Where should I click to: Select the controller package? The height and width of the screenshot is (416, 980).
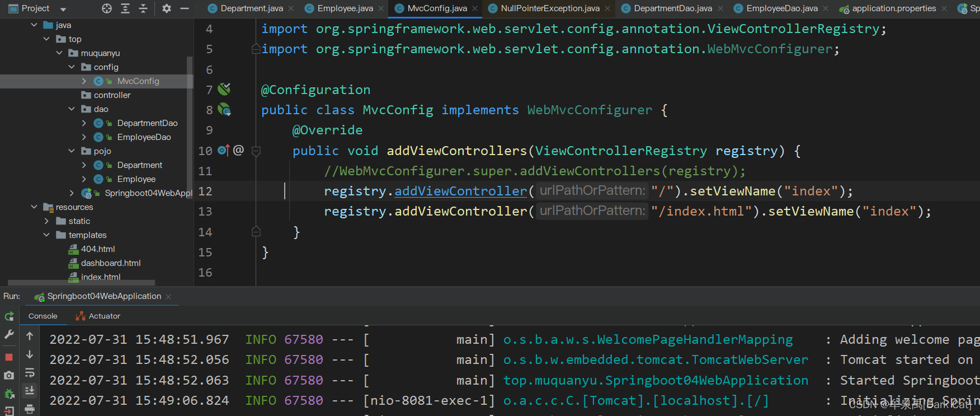pos(112,95)
